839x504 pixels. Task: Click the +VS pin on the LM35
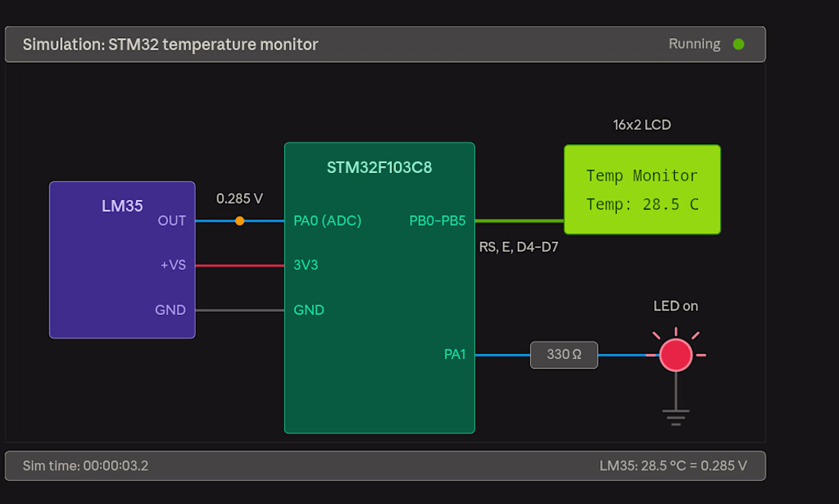click(x=173, y=265)
